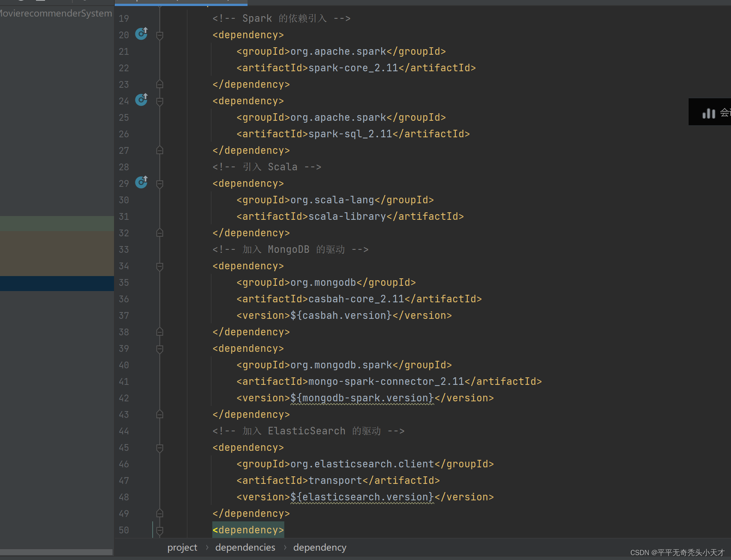Image resolution: width=731 pixels, height=560 pixels.
Task: Click the 'dependency' breadcrumb item
Action: tap(320, 548)
